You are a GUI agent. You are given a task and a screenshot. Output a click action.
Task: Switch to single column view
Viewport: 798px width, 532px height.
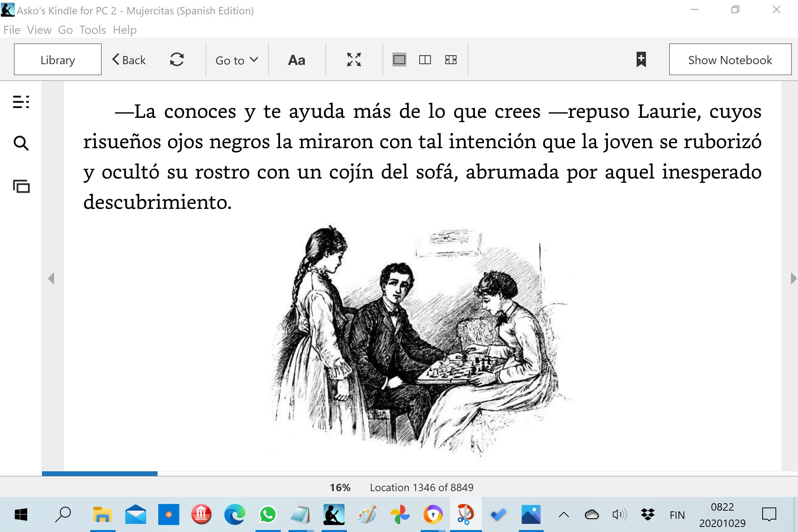[399, 60]
